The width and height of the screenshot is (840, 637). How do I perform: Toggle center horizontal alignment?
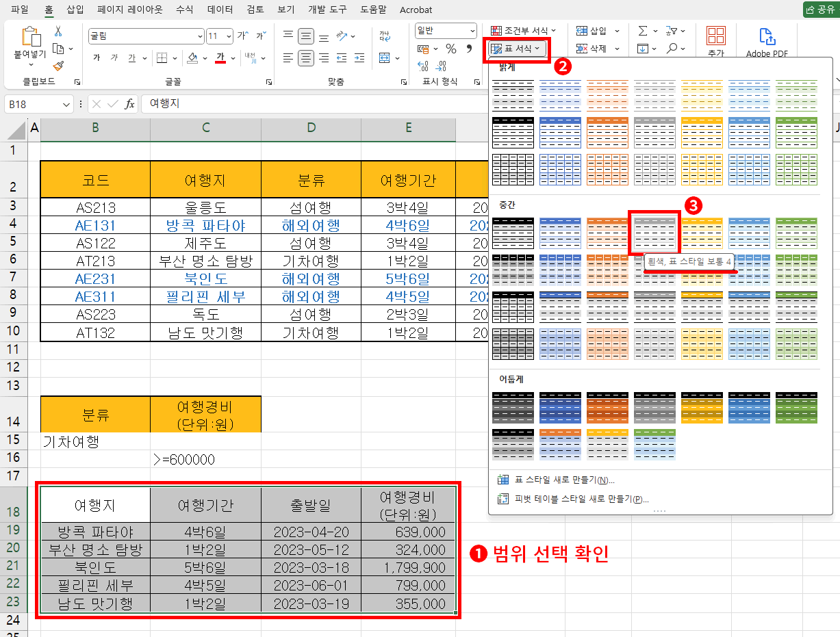306,57
